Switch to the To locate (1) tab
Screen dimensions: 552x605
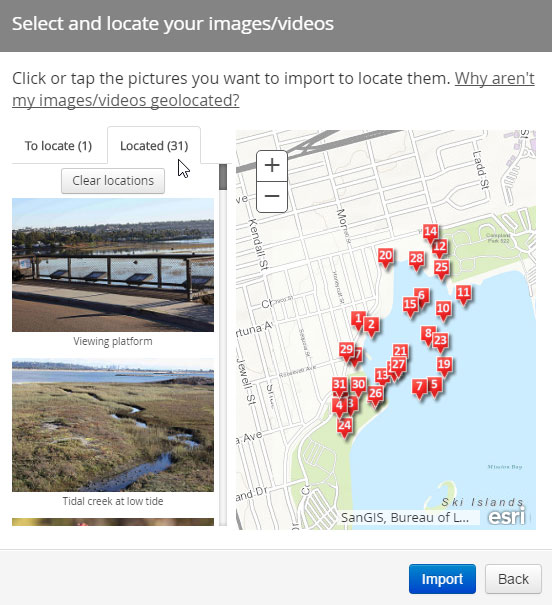pos(59,146)
